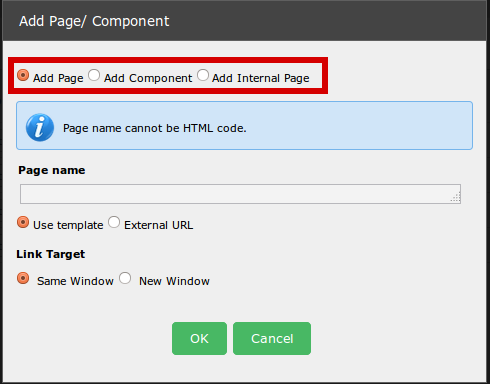Click the blue information icon
The height and width of the screenshot is (384, 490).
click(40, 128)
